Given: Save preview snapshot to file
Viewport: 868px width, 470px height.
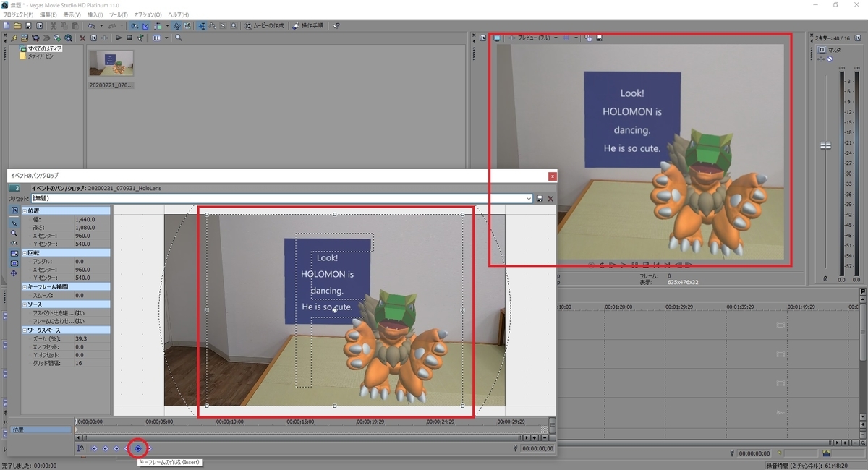Looking at the screenshot, I should (600, 38).
